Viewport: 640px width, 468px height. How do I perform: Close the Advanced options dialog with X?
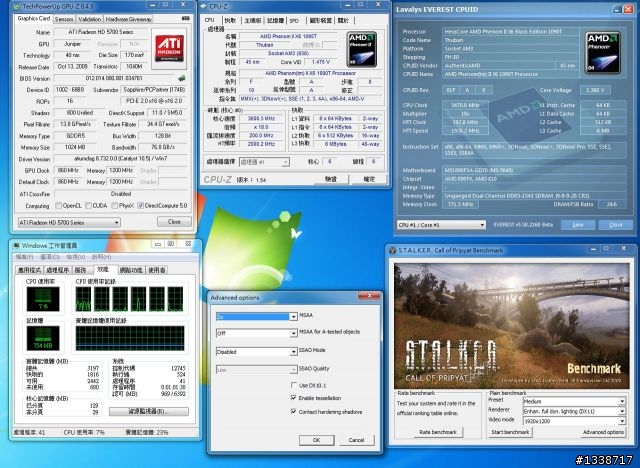(x=369, y=296)
